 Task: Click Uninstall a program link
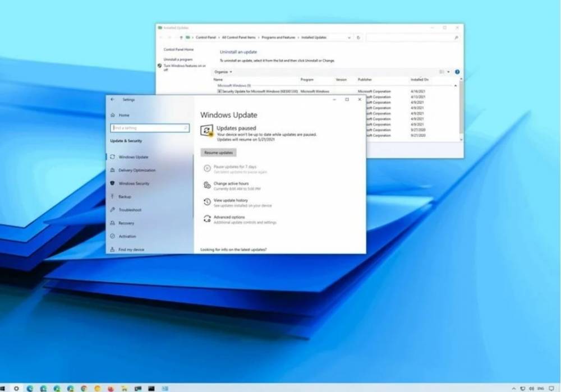click(178, 59)
